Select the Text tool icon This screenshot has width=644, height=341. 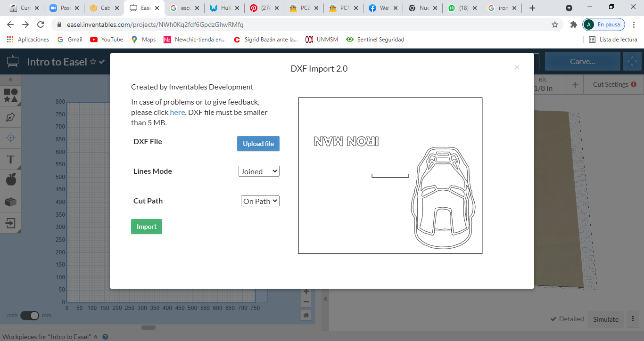coord(10,159)
